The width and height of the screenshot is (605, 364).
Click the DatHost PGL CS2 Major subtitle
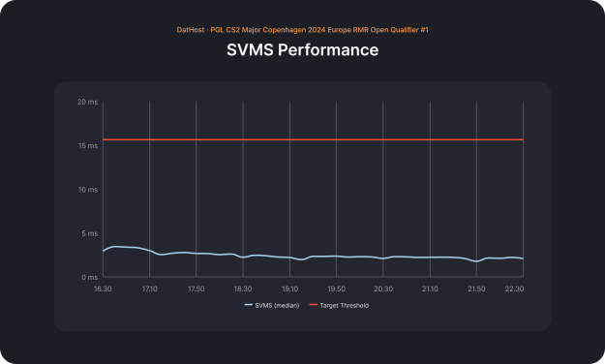302,30
